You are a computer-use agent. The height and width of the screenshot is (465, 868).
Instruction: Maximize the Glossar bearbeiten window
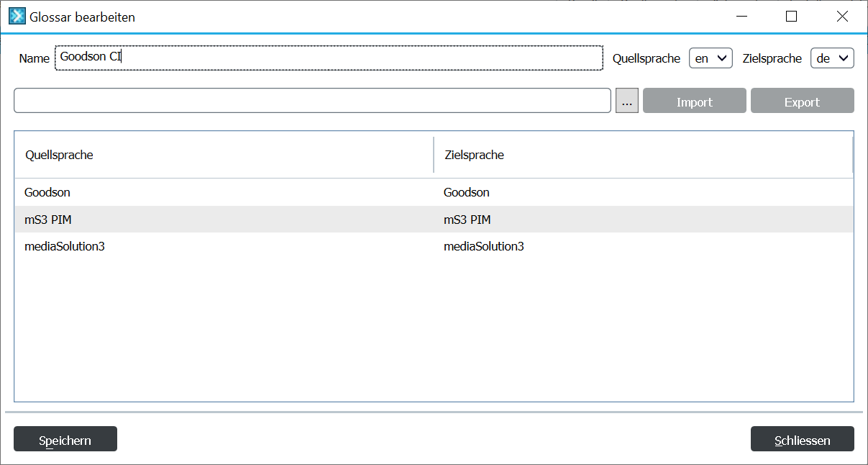pyautogui.click(x=791, y=17)
